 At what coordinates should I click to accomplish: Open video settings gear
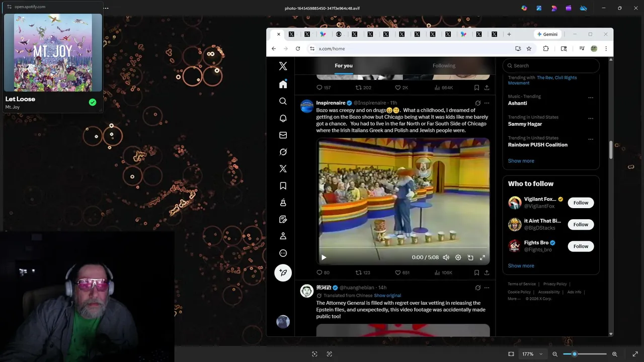[x=458, y=257]
